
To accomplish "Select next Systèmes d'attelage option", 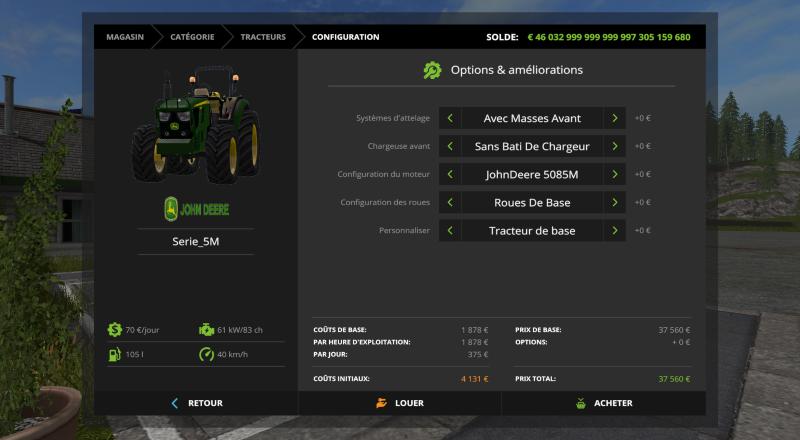I will [615, 118].
